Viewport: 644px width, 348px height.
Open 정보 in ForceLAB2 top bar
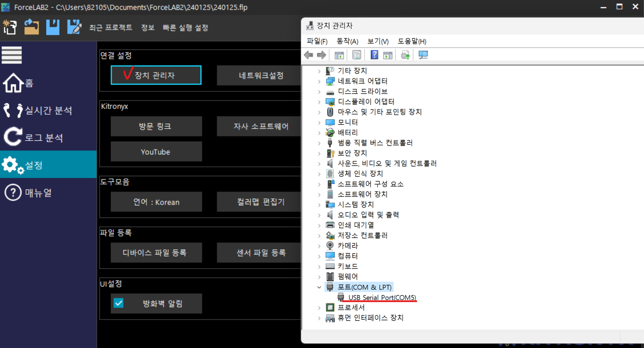pos(148,27)
